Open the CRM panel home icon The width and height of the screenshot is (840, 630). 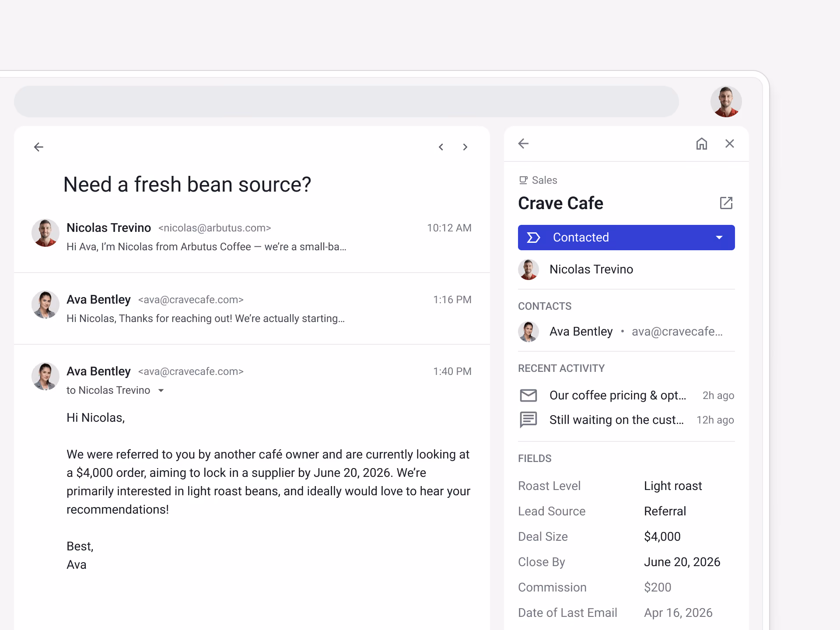point(702,143)
